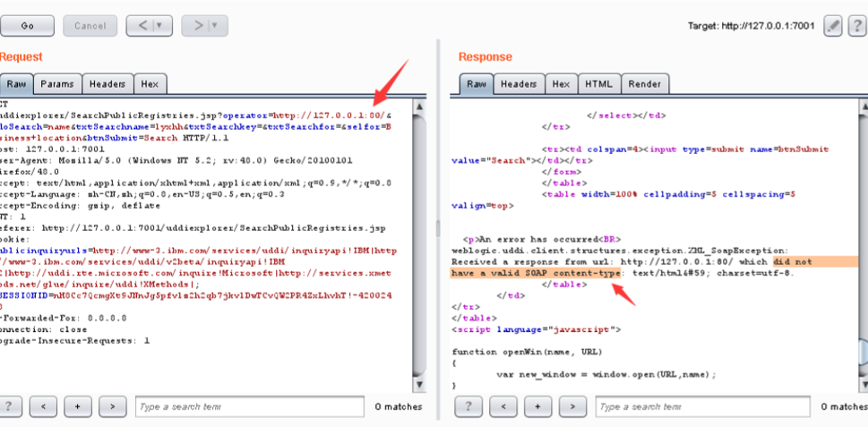Screen dimensions: 868x427
Task: Click response search next match button
Action: coord(572,406)
